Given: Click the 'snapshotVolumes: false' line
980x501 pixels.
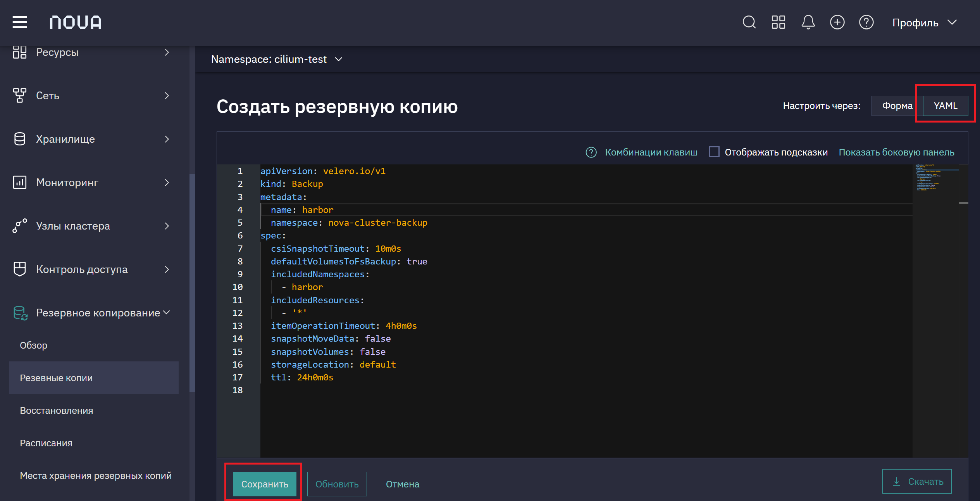Looking at the screenshot, I should (328, 352).
